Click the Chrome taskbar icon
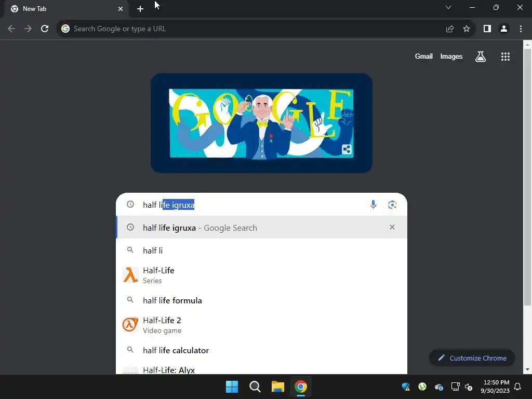Image resolution: width=532 pixels, height=399 pixels. tap(301, 387)
